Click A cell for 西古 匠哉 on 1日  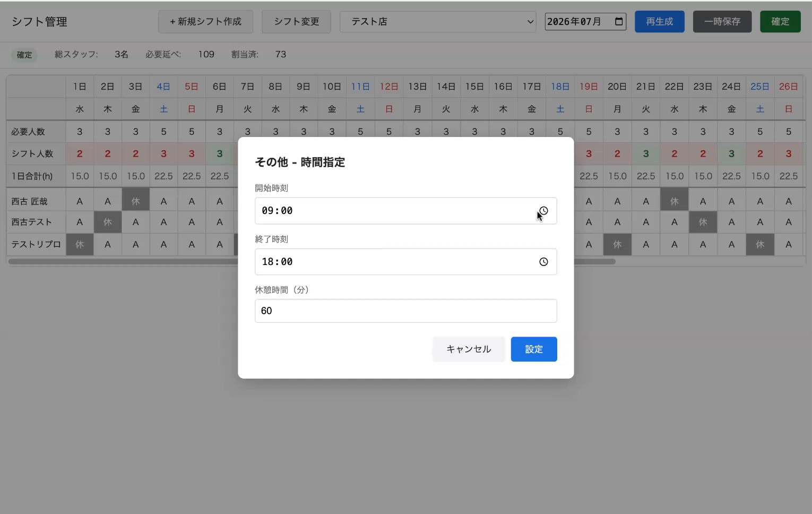(80, 201)
